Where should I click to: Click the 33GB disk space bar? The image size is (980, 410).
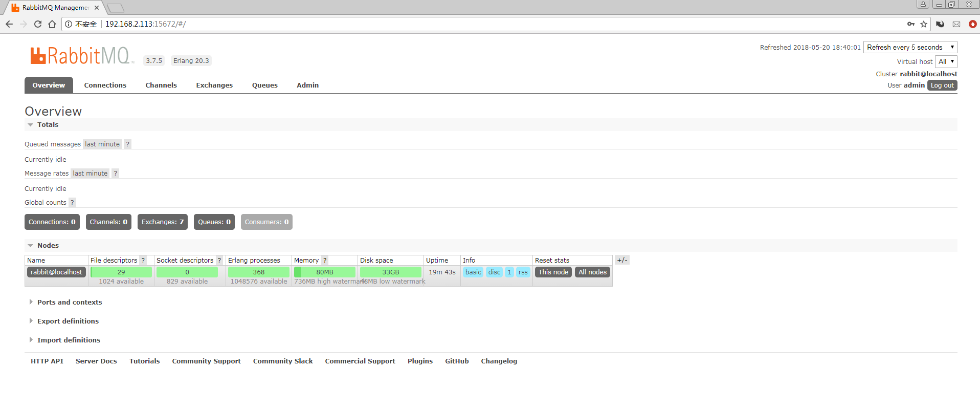point(391,272)
